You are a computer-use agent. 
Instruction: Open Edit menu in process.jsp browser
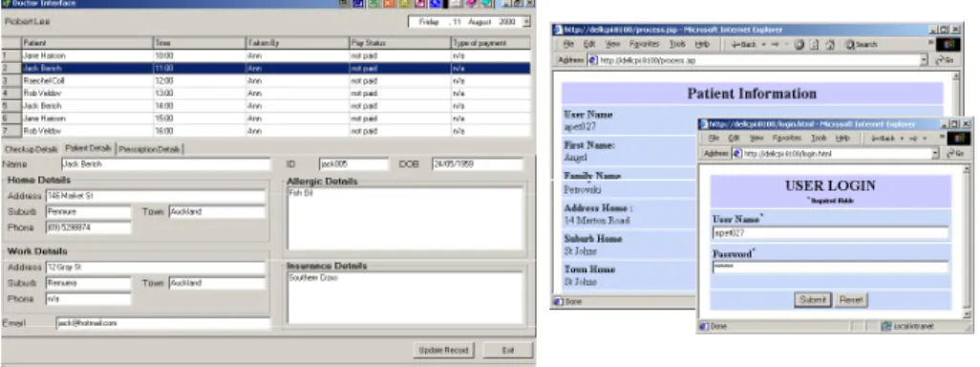pyautogui.click(x=588, y=44)
